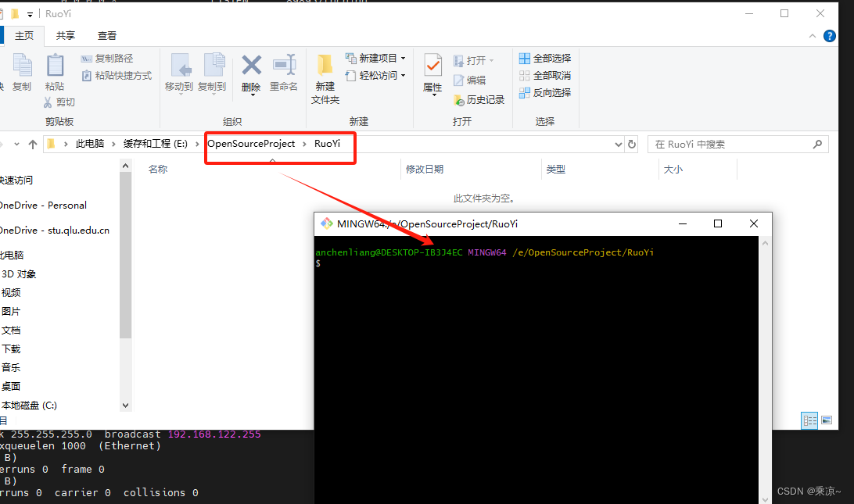Click 缓存和工程 (E:) breadcrumb

[x=155, y=144]
